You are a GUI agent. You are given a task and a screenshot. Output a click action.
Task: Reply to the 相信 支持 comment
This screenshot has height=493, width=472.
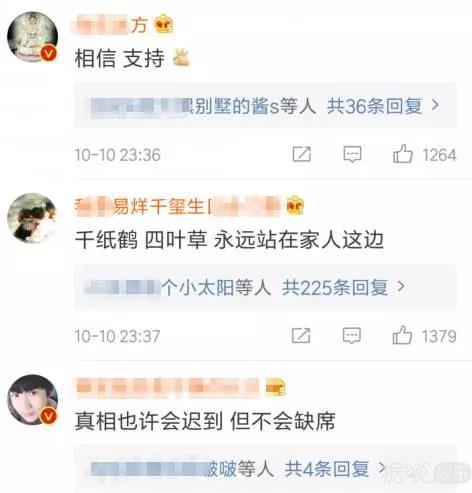(352, 154)
